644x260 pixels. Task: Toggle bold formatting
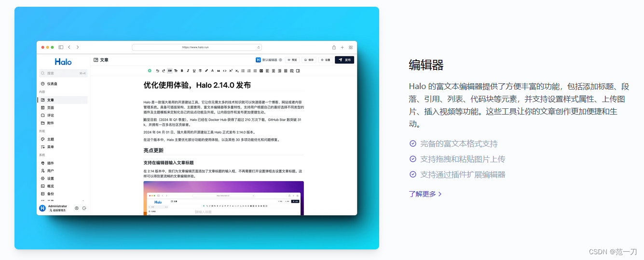coord(182,71)
